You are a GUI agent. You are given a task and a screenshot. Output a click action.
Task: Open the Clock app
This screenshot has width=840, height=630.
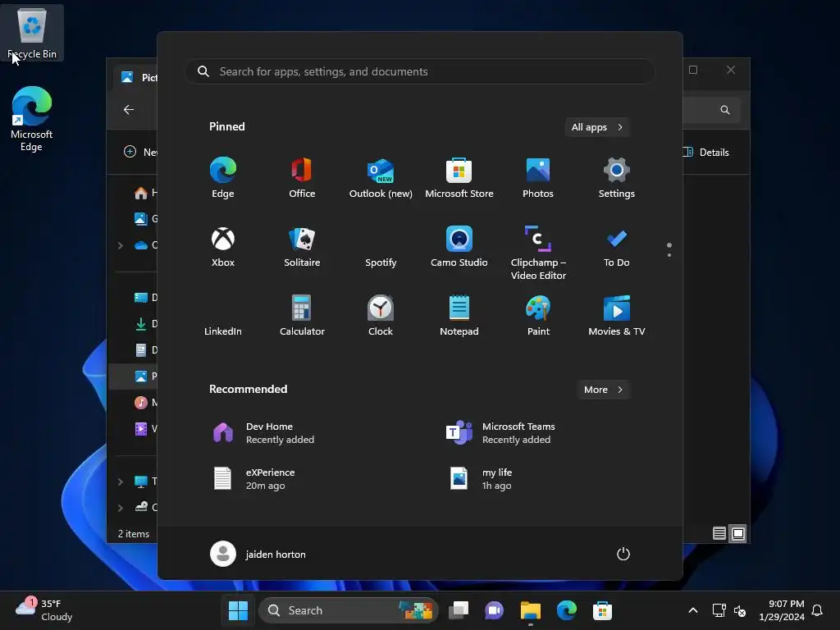pyautogui.click(x=381, y=316)
